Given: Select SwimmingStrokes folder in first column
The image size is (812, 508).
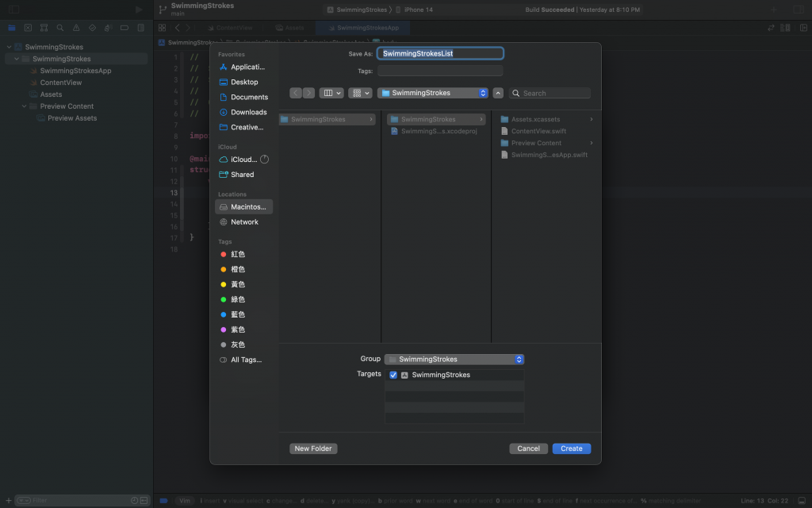Looking at the screenshot, I should point(327,119).
